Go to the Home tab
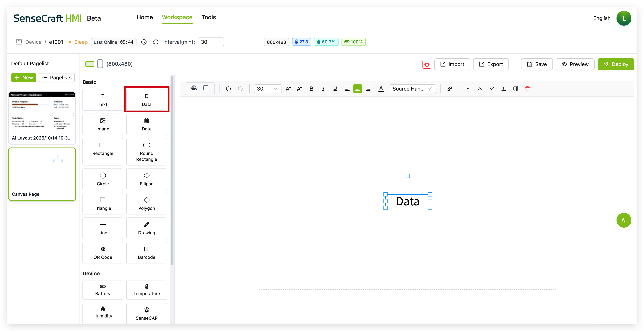The image size is (644, 331). [144, 17]
